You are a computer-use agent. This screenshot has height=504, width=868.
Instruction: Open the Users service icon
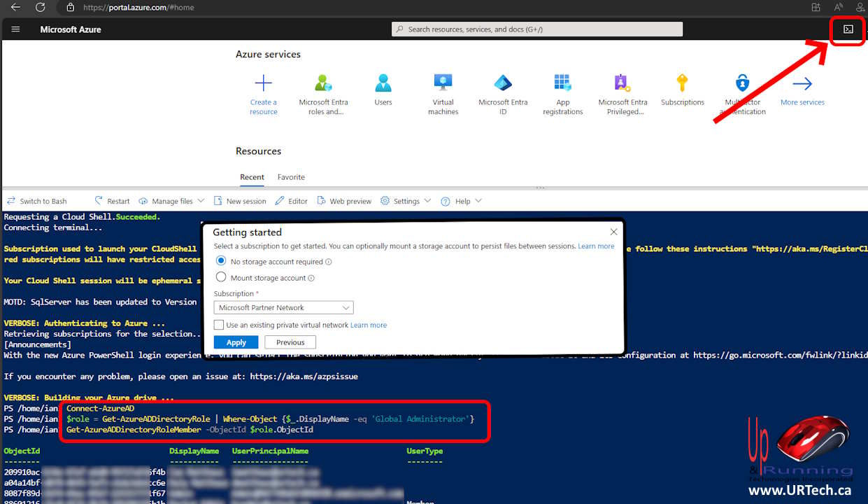click(x=383, y=84)
